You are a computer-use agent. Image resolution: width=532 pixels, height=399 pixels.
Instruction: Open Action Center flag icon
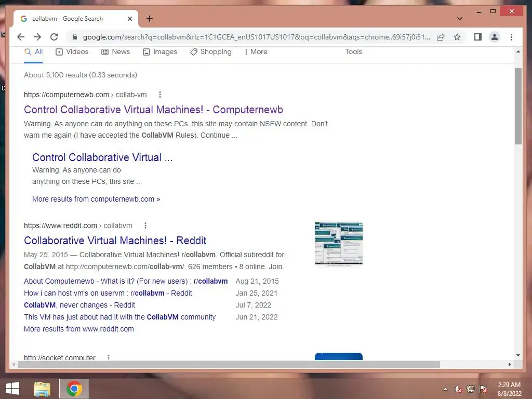(483, 389)
